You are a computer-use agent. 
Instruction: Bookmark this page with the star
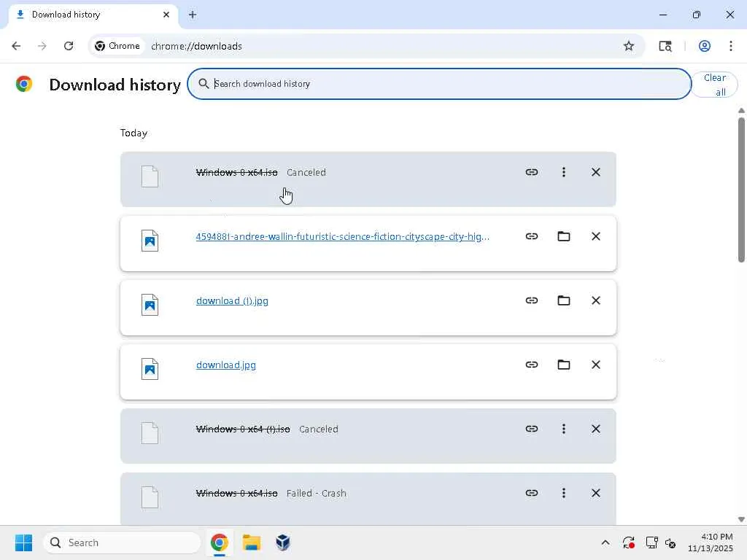pos(628,46)
